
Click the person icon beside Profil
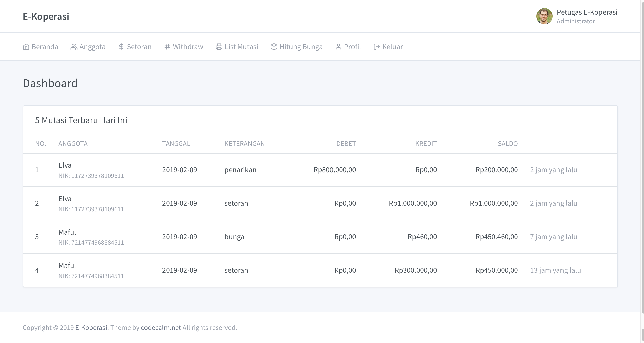(338, 47)
